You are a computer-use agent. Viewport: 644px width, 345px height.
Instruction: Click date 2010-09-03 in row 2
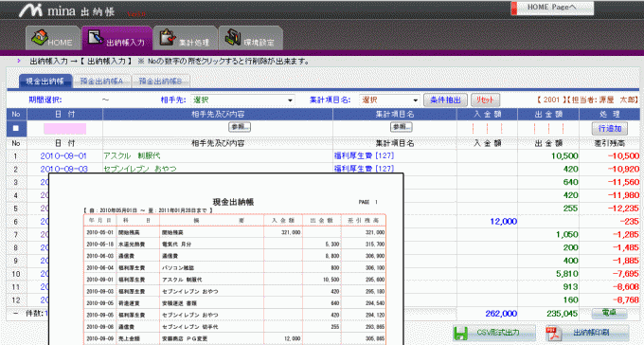[63, 169]
